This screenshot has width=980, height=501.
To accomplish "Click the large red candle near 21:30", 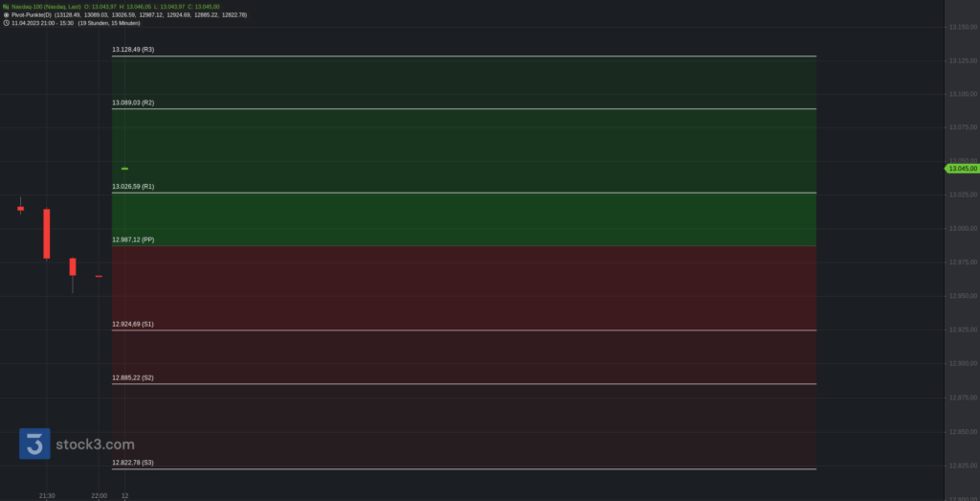I will (46, 234).
